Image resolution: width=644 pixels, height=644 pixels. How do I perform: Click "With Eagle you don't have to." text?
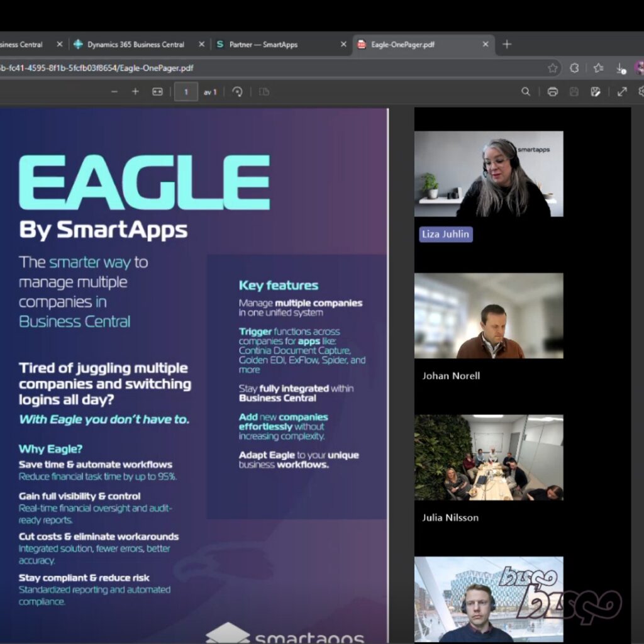[x=104, y=419]
